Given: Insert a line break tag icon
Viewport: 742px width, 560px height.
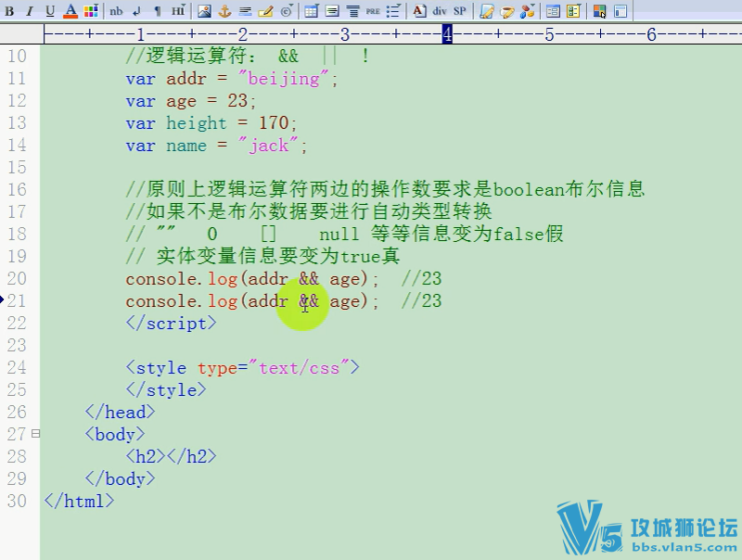Looking at the screenshot, I should pos(136,11).
